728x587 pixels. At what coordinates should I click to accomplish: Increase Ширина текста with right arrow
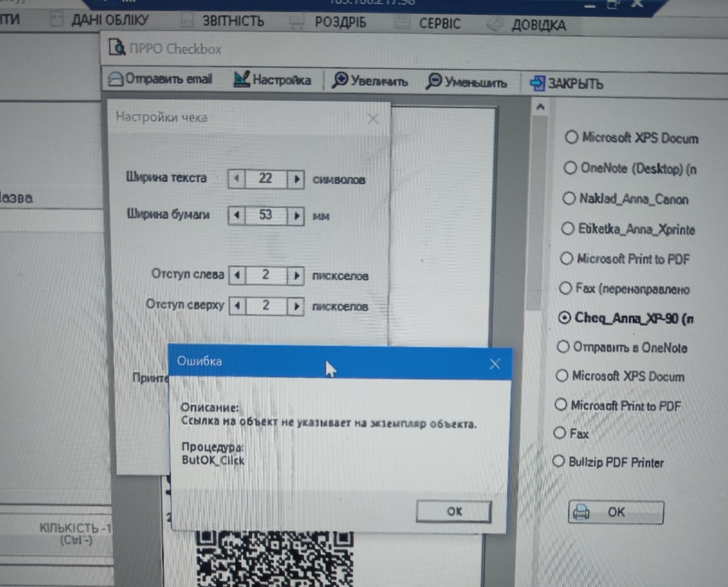click(296, 178)
